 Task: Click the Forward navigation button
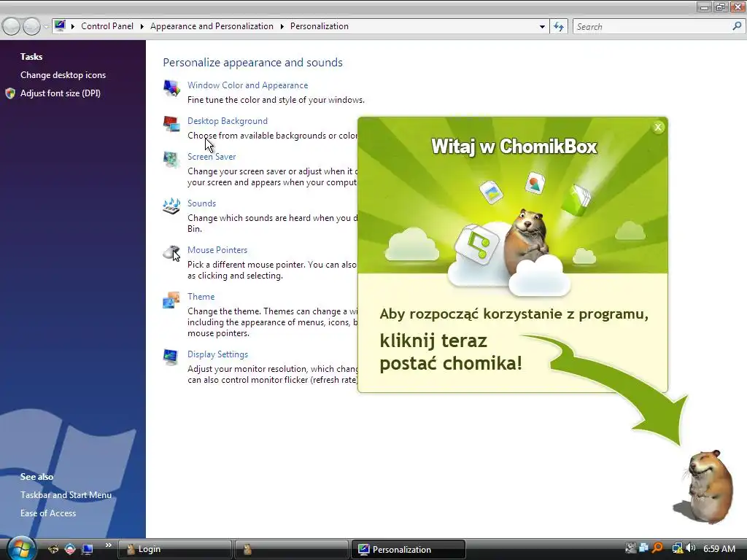(x=31, y=26)
